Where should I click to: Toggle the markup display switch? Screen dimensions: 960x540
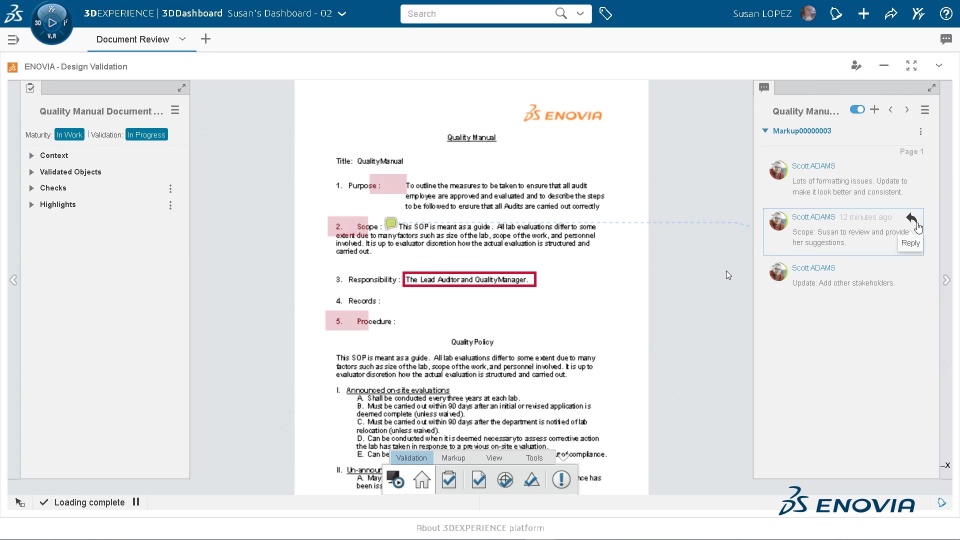857,110
